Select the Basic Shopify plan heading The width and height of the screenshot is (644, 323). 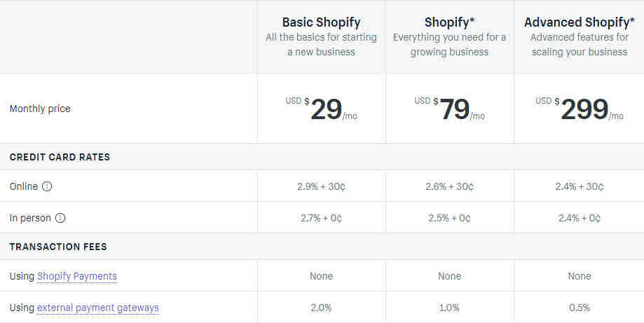[x=321, y=22]
